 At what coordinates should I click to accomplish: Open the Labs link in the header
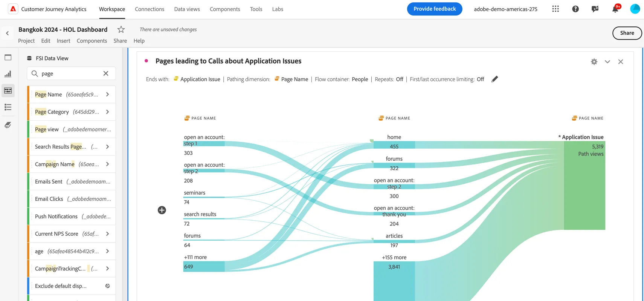point(278,9)
